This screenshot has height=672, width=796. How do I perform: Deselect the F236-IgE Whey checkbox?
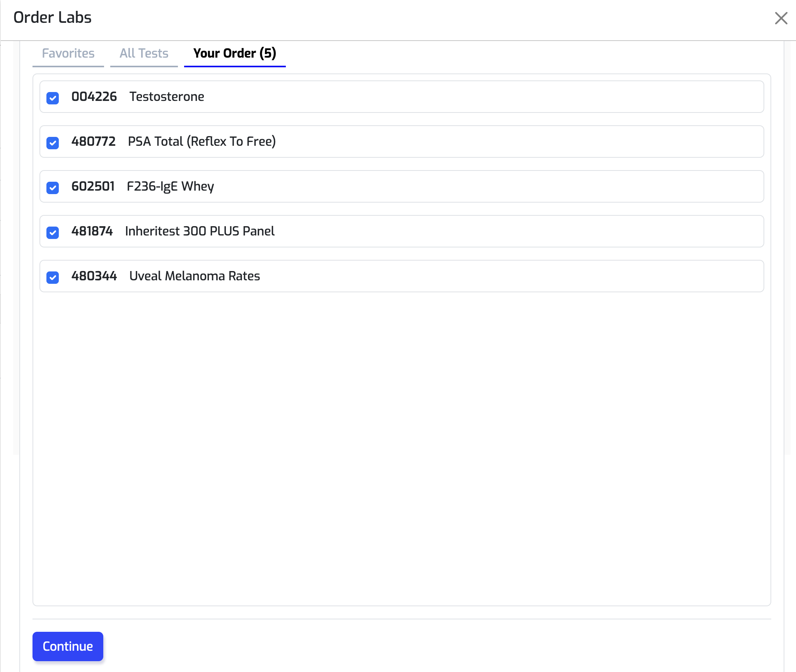(53, 188)
